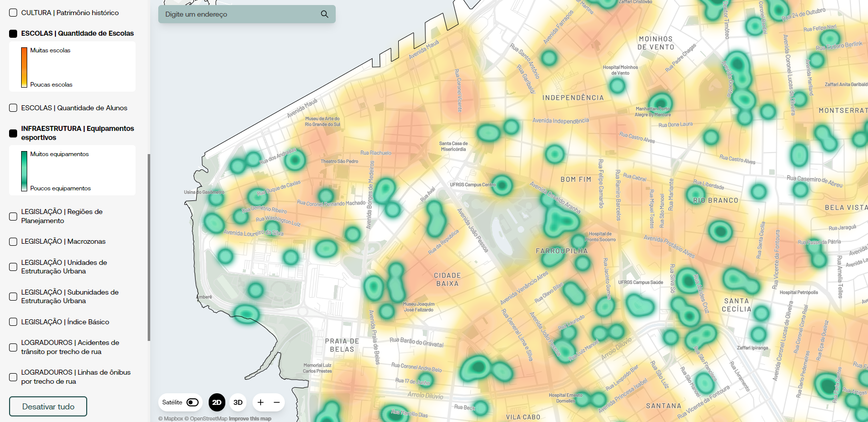Toggle the Satélite view switch

[x=192, y=402]
